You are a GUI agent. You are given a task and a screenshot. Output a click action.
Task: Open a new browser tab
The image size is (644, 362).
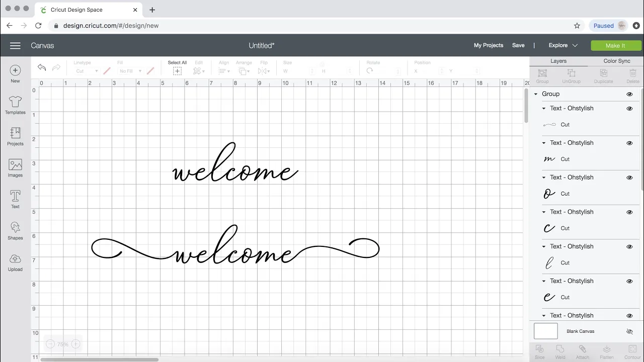click(152, 10)
